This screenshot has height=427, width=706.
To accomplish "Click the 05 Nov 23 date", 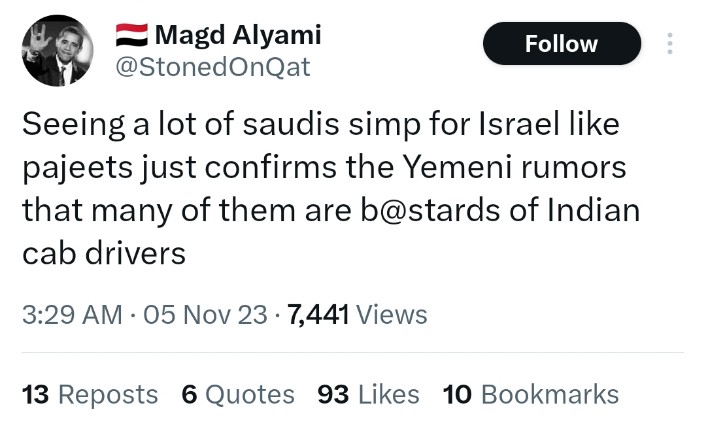I will [205, 315].
